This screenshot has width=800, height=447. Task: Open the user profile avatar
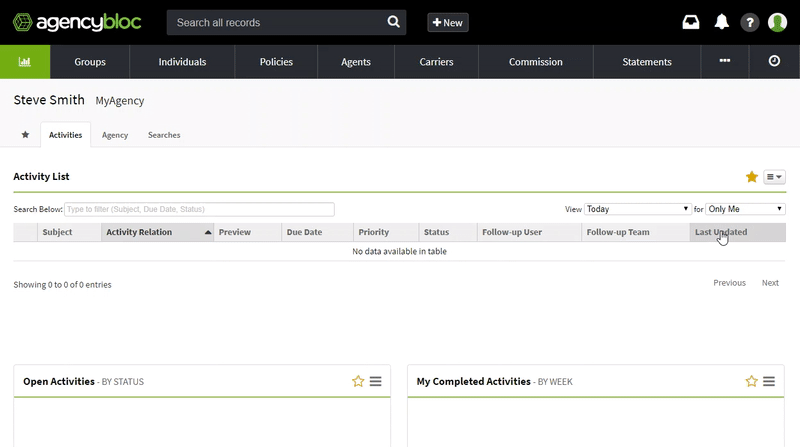pos(777,22)
